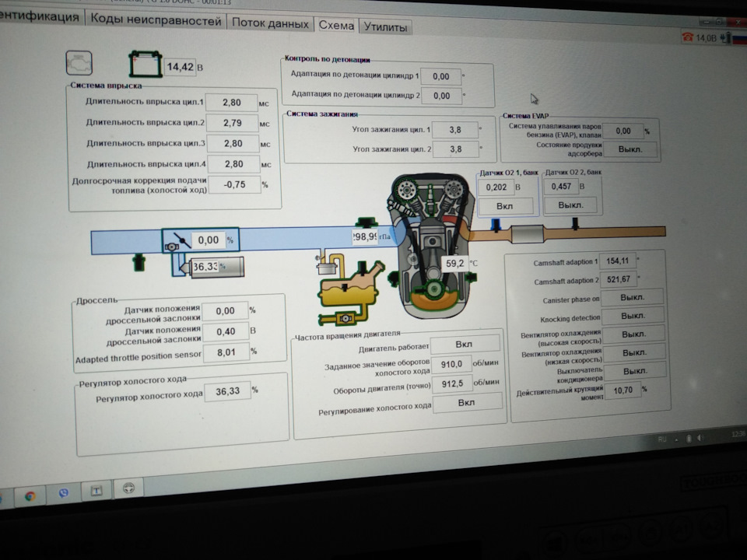
Task: Click the steering wheel taskbar icon
Action: tap(128, 488)
